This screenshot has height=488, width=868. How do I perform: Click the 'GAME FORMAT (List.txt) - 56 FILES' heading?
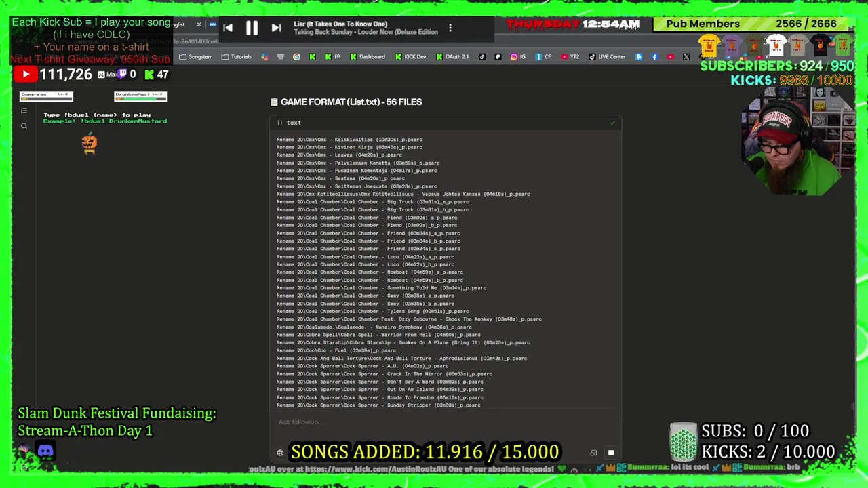[x=351, y=102]
